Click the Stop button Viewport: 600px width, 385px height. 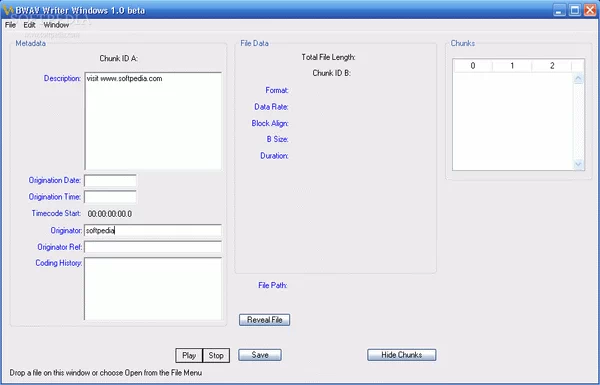click(x=216, y=356)
